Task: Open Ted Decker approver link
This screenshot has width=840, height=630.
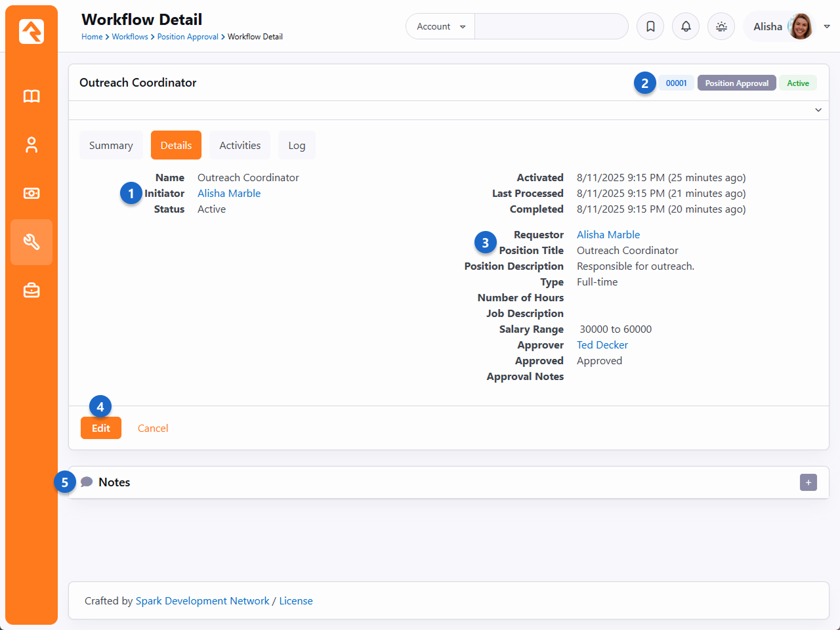Action: coord(602,345)
